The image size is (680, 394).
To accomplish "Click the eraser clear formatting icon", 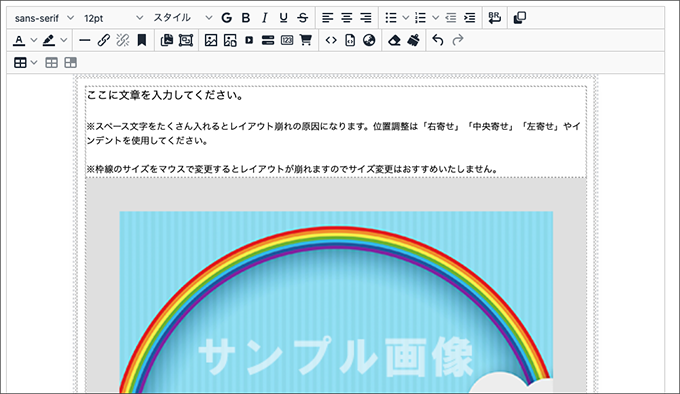I will coord(394,40).
